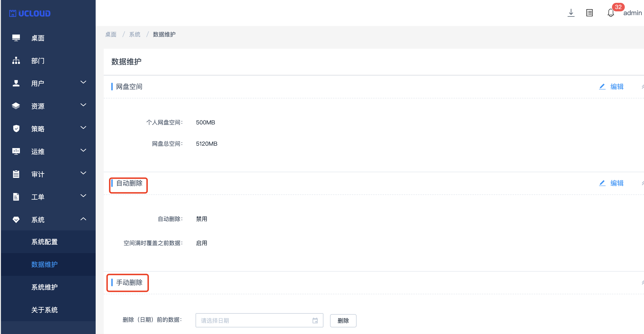644x334 pixels.
Task: Click the 策略 shield icon in sidebar
Action: pos(16,129)
